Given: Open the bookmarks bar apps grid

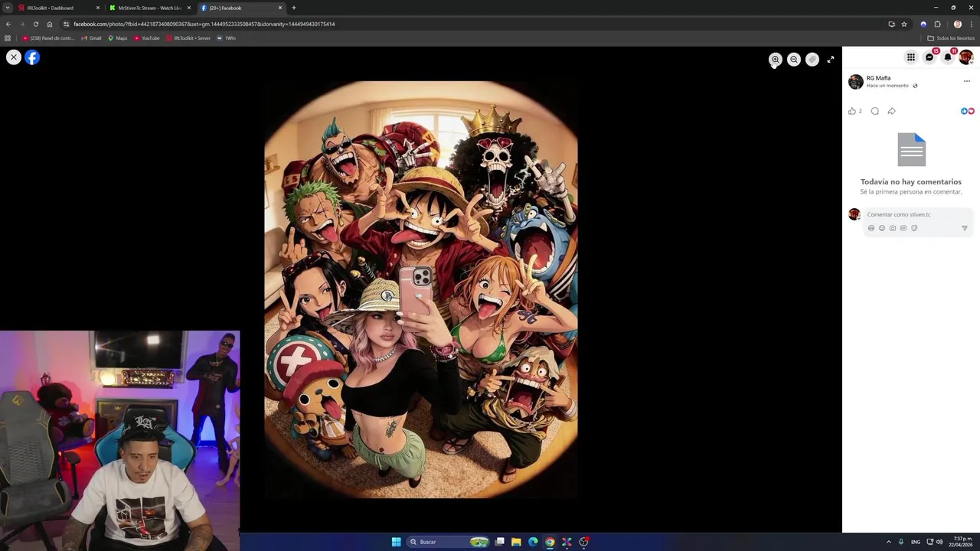Looking at the screenshot, I should pyautogui.click(x=8, y=37).
